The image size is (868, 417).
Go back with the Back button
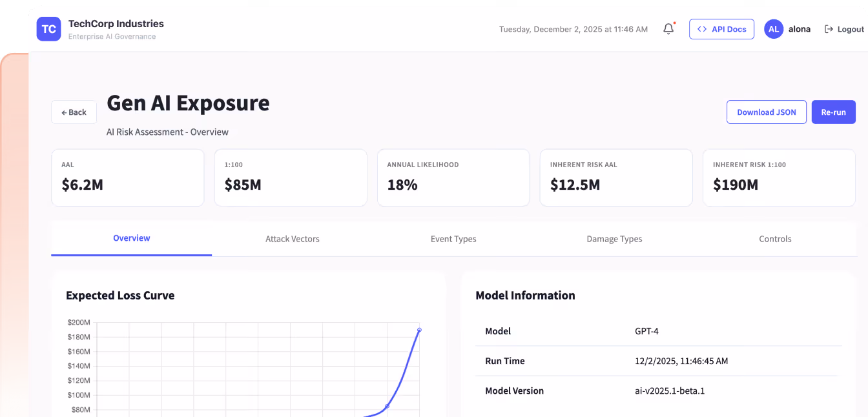point(74,112)
